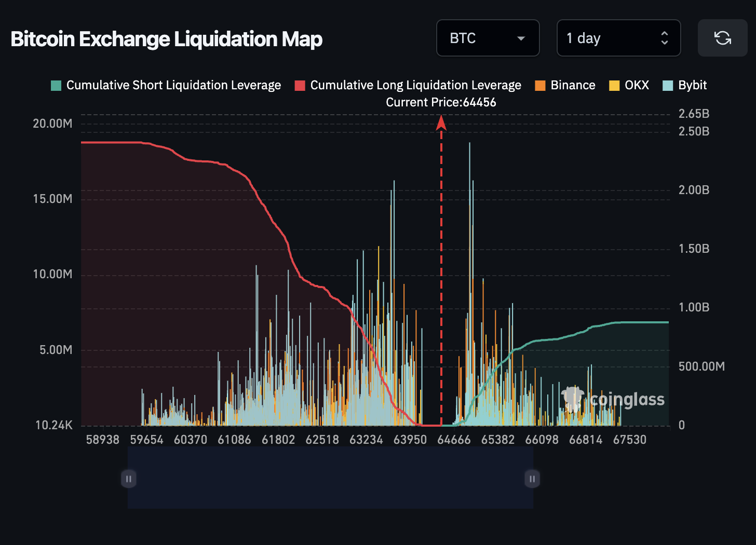This screenshot has height=545, width=756.
Task: Toggle the Binance legend series
Action: click(x=565, y=85)
